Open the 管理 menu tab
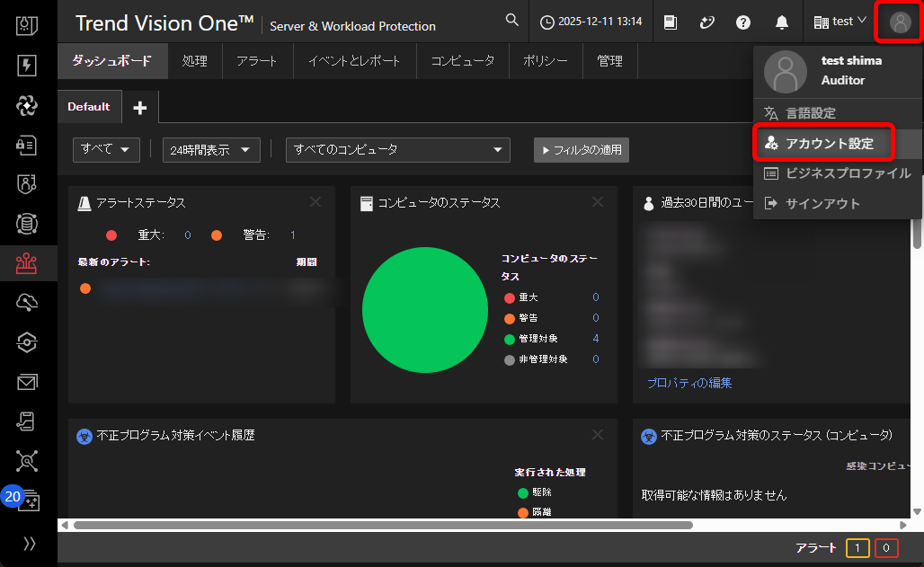 pyautogui.click(x=609, y=60)
